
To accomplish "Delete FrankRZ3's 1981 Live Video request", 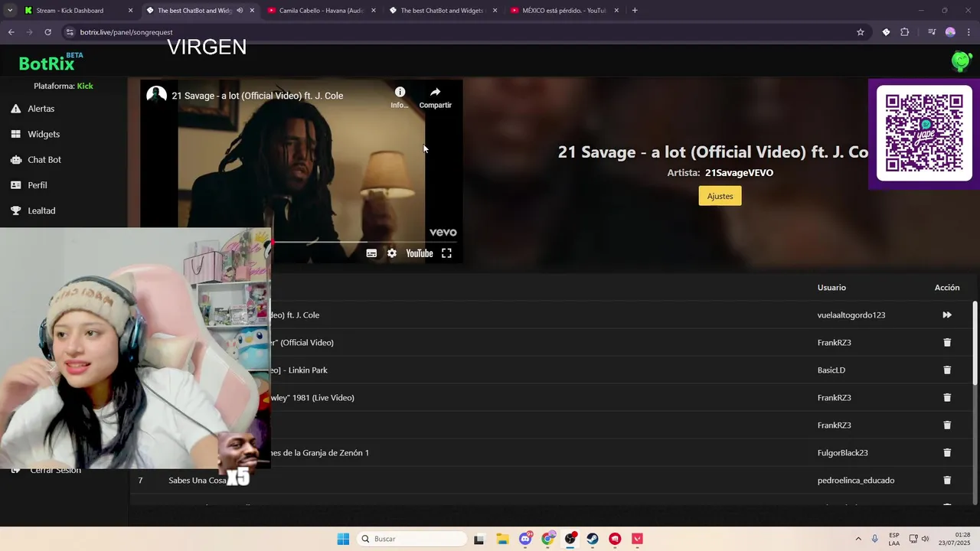I will 947,397.
